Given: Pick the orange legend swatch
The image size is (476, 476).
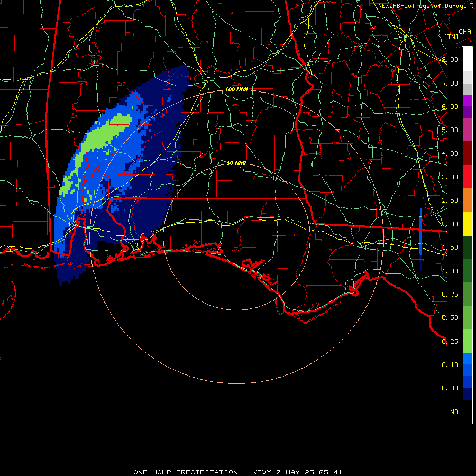Looking at the screenshot, I should pyautogui.click(x=467, y=200).
